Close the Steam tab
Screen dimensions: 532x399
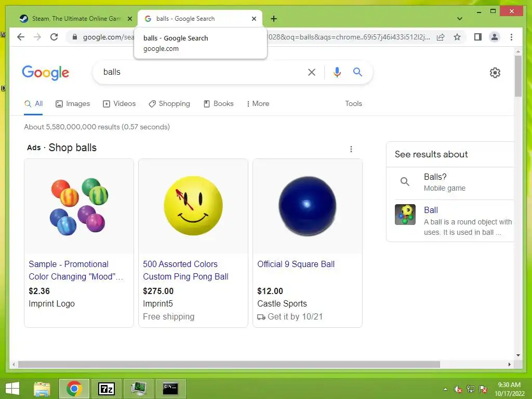[129, 19]
